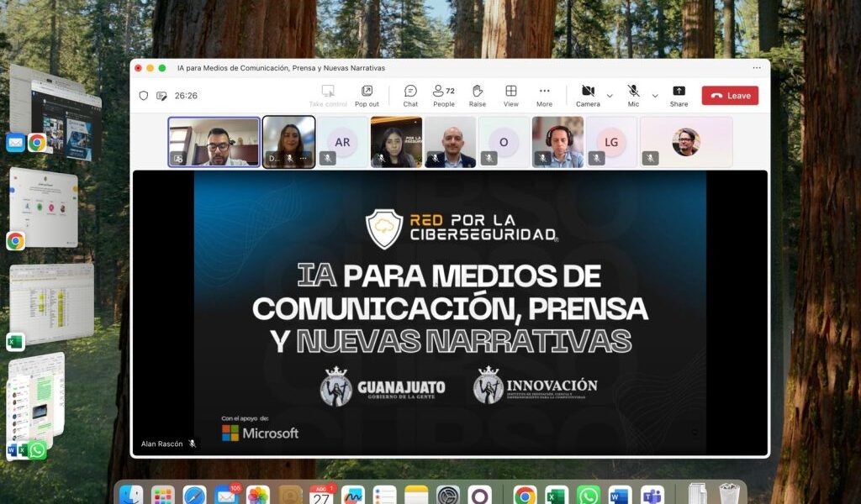Share your screen using Share
Screen dimensions: 861x504
coord(679,95)
